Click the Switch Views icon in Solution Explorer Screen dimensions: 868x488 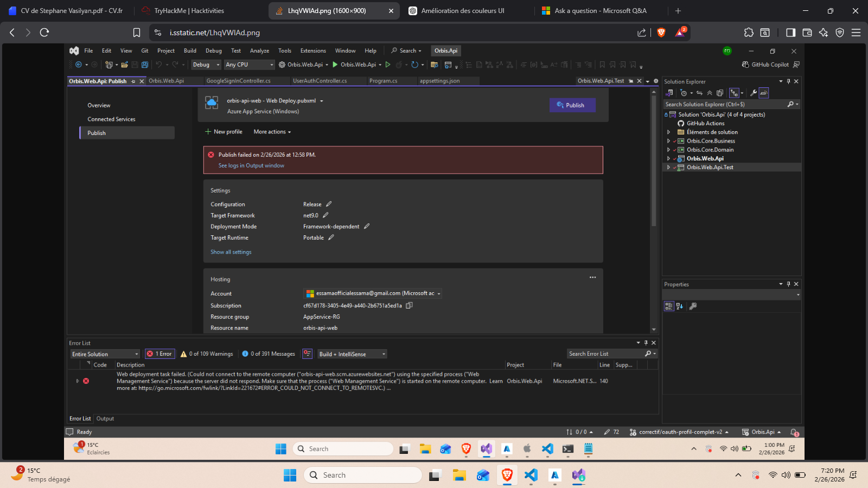pyautogui.click(x=669, y=93)
